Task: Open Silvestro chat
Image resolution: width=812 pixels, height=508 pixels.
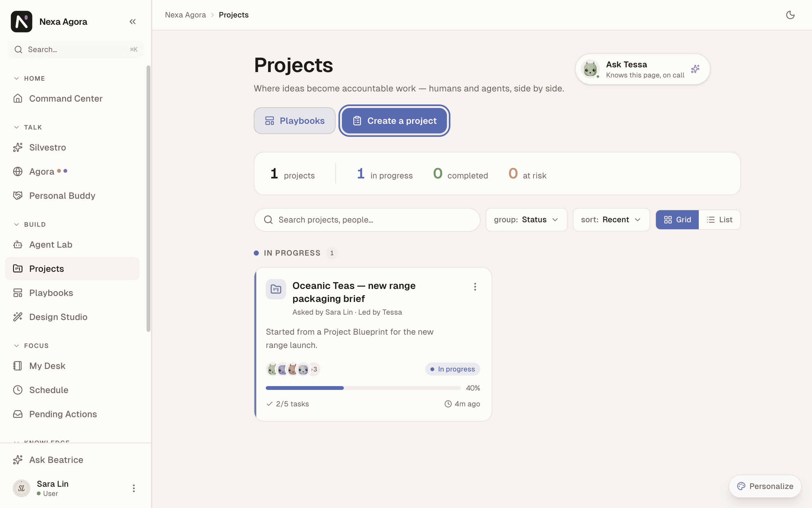Action: [x=72, y=148]
